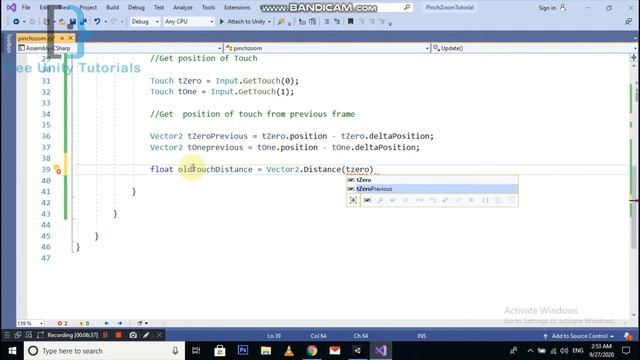Toggle the locals filter in IntelliSense
This screenshot has width=640, height=360.
pyautogui.click(x=367, y=200)
